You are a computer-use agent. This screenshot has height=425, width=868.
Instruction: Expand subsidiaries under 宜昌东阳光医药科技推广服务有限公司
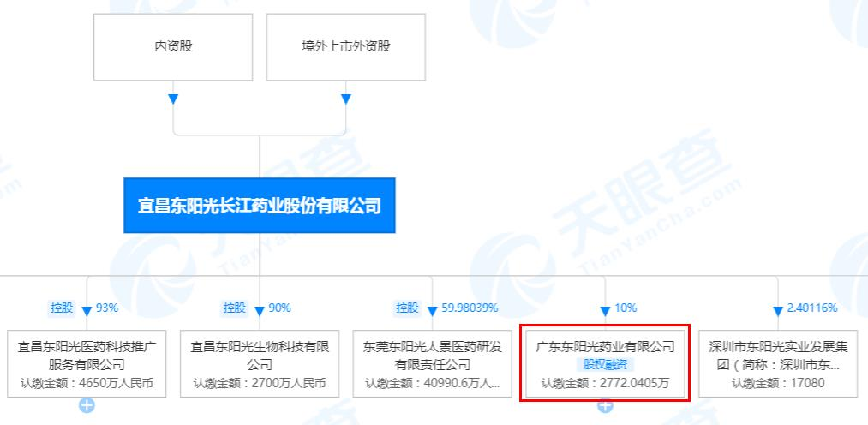coord(87,405)
